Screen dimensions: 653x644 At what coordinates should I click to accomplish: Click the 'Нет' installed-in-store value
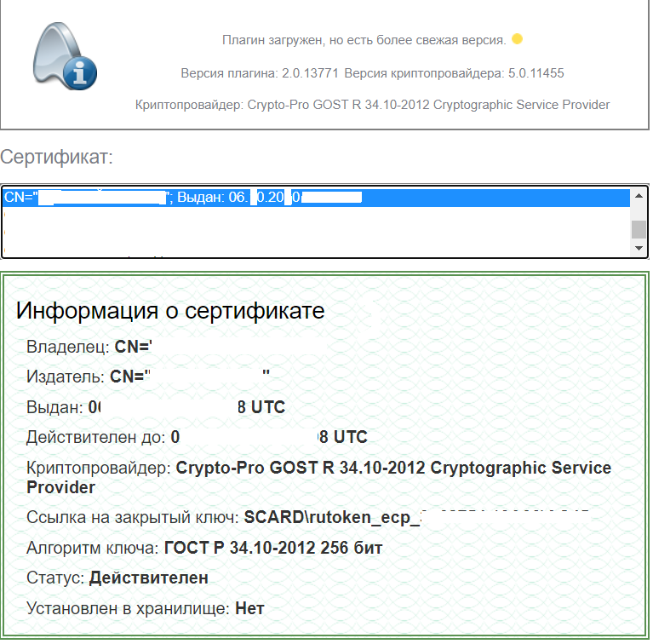point(249,608)
